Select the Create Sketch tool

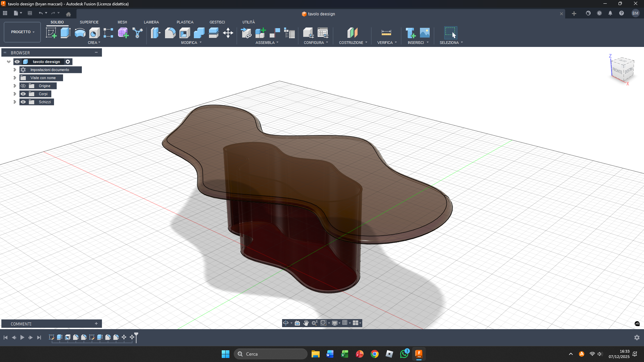tap(51, 33)
